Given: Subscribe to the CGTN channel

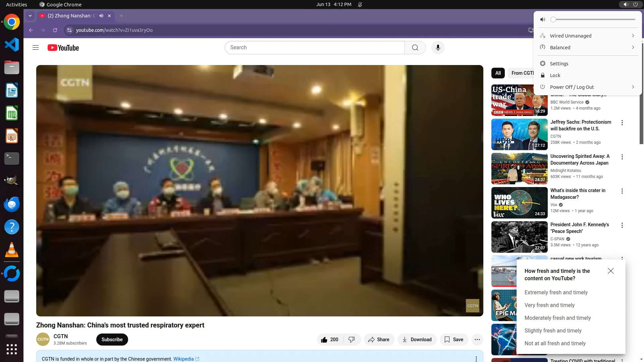Looking at the screenshot, I should pyautogui.click(x=112, y=340).
